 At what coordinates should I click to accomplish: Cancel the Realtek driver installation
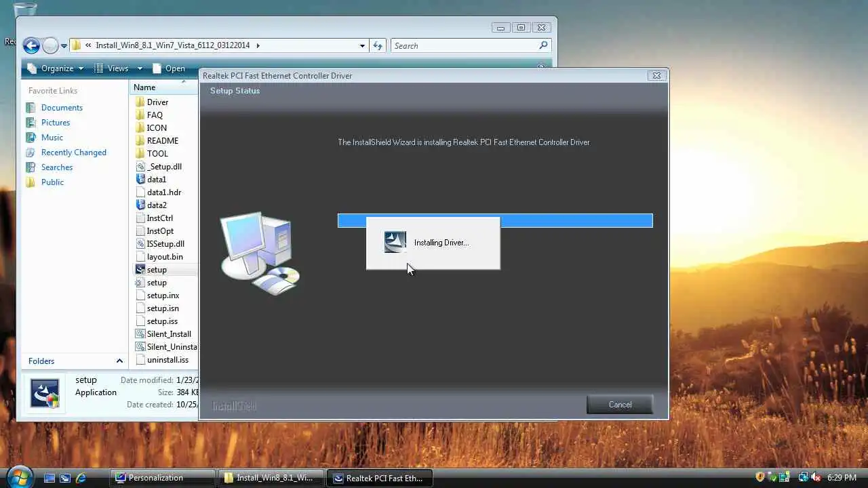[x=620, y=405]
